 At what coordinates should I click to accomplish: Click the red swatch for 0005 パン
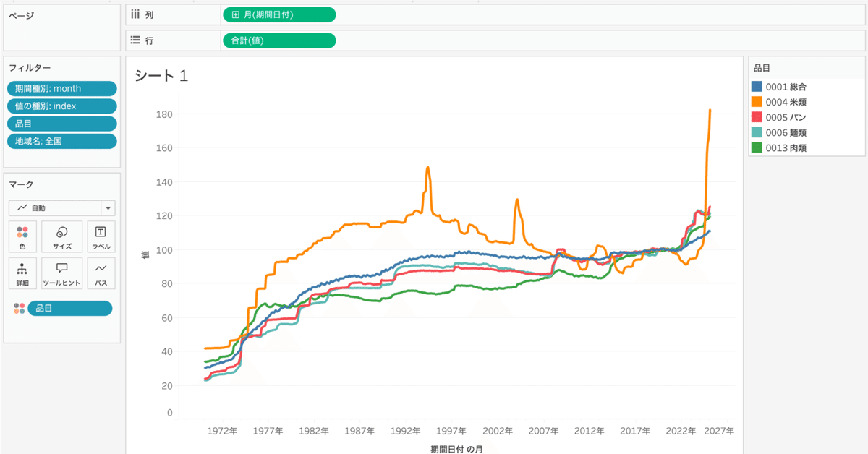pyautogui.click(x=757, y=117)
